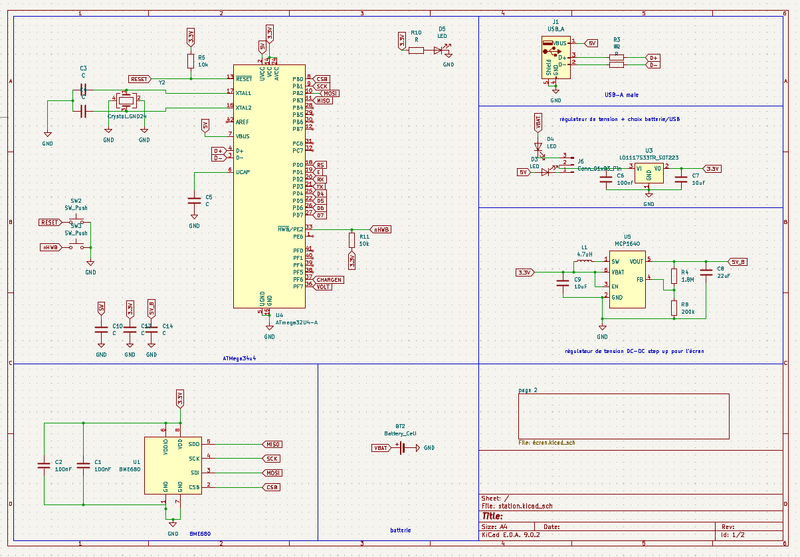Select capacitor C8 22uF
Image resolution: width=800 pixels, height=557 pixels.
tap(706, 272)
